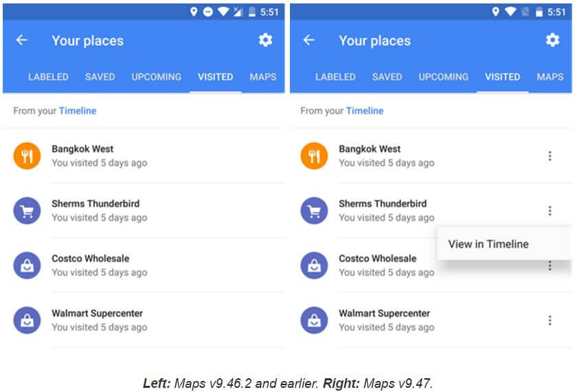The width and height of the screenshot is (575, 392).
Task: Open the settings gear in the left screenshot
Action: (265, 41)
